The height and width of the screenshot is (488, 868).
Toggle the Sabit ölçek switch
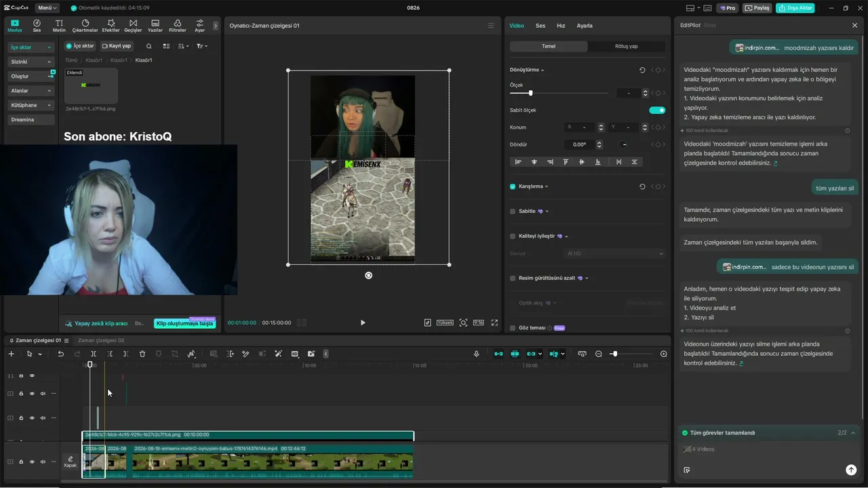(657, 110)
